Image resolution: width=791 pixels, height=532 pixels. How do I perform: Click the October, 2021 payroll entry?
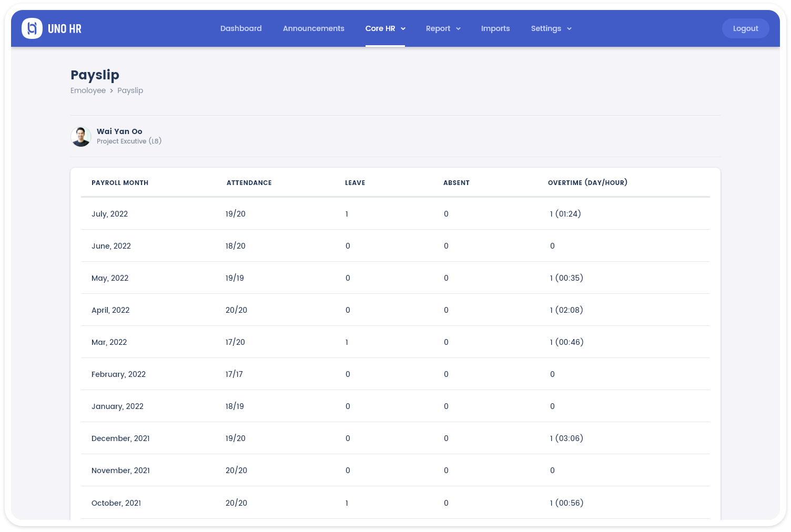[x=116, y=503]
